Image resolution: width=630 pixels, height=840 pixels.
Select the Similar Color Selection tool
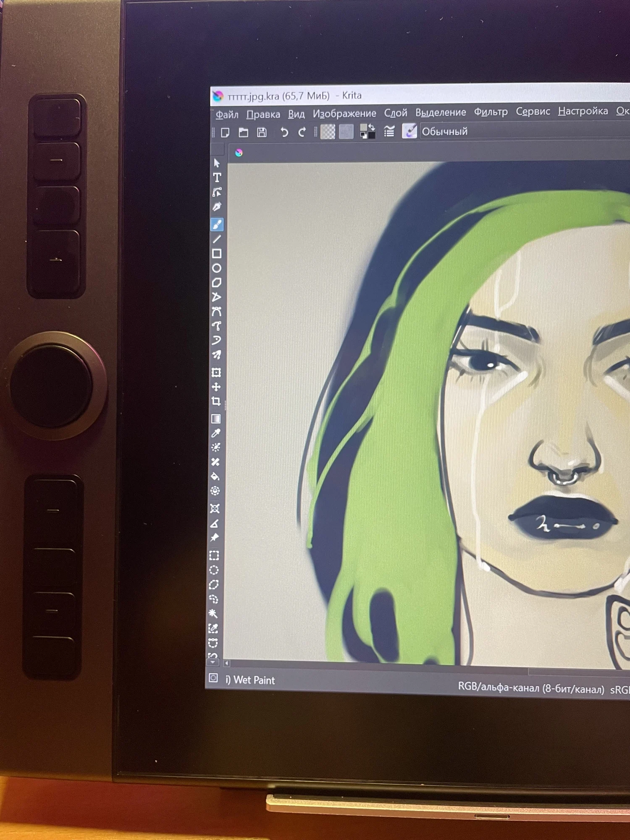click(x=213, y=628)
